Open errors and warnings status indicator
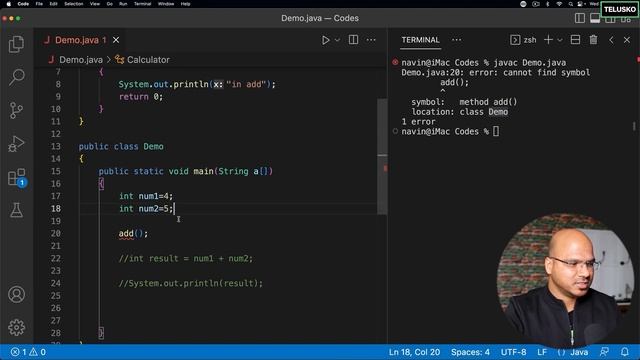Screen dimensions: 640x360 point(28,352)
